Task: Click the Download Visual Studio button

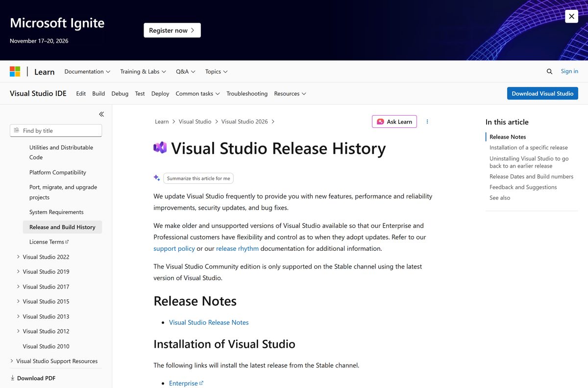Action: 542,94
